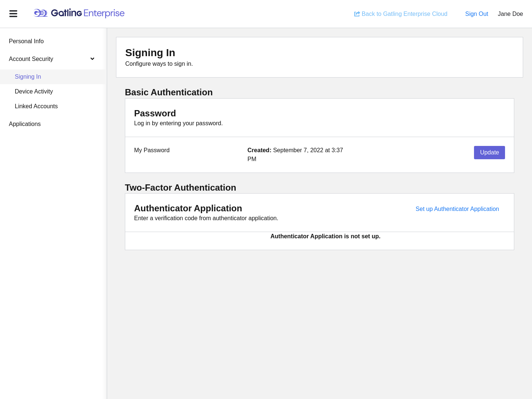This screenshot has height=399, width=532.
Task: Open the Device Activity page
Action: [34, 92]
